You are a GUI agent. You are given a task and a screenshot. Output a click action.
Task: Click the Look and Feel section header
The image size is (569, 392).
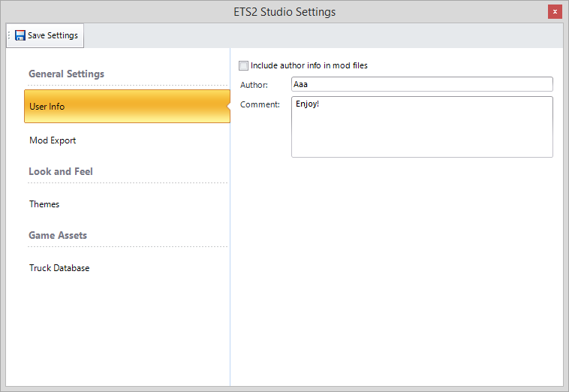(x=61, y=172)
